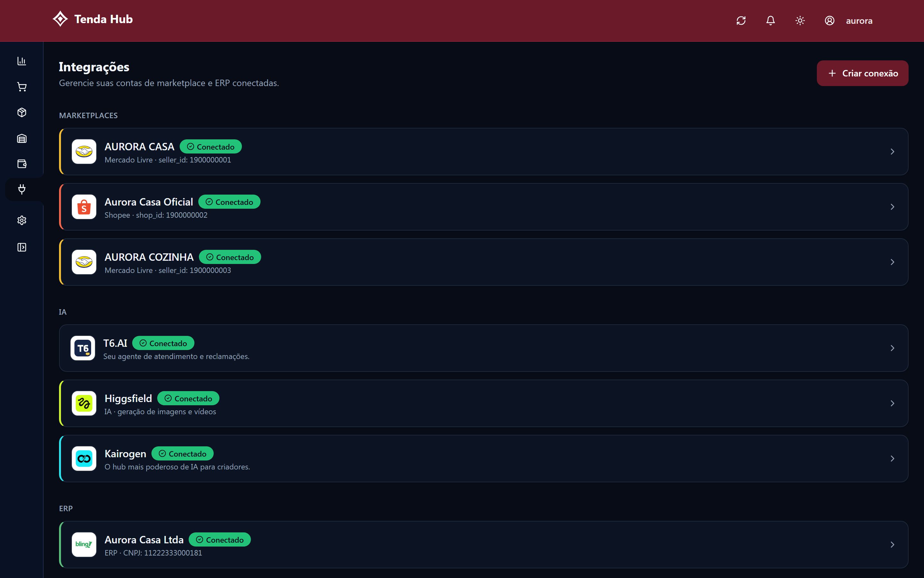The image size is (924, 578).
Task: Go to orders via shopping cart icon
Action: [22, 87]
